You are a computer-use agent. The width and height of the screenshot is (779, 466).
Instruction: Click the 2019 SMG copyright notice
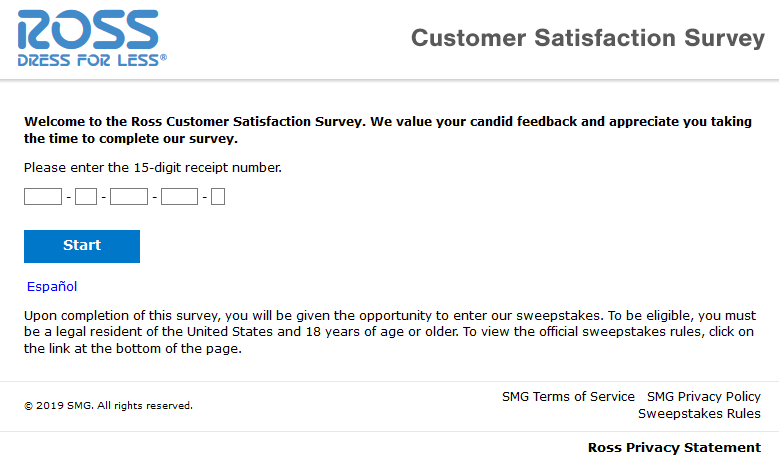(x=108, y=405)
